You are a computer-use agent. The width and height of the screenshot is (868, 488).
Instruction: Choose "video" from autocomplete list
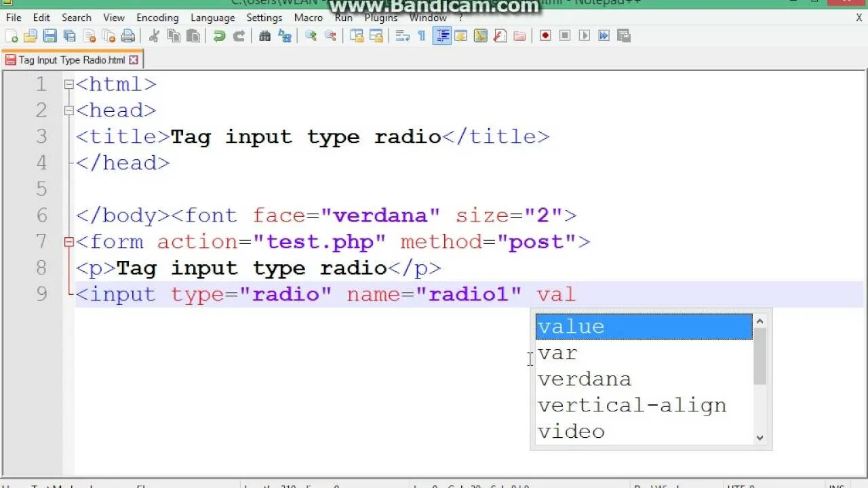pyautogui.click(x=644, y=432)
